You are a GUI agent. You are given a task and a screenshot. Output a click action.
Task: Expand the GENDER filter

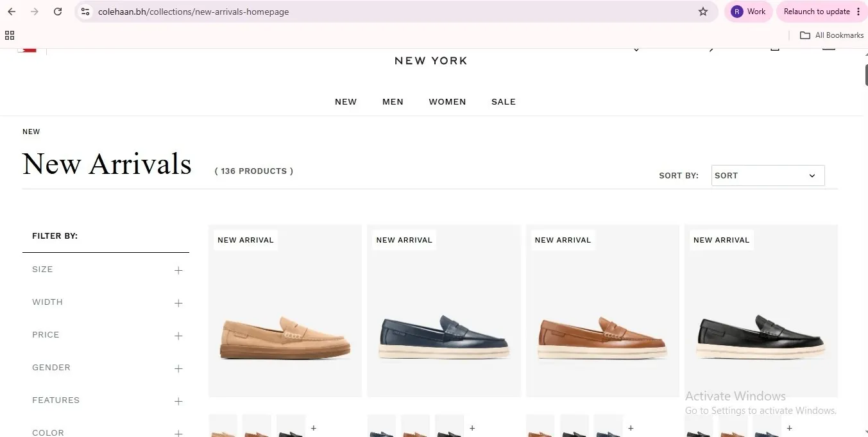pos(107,368)
